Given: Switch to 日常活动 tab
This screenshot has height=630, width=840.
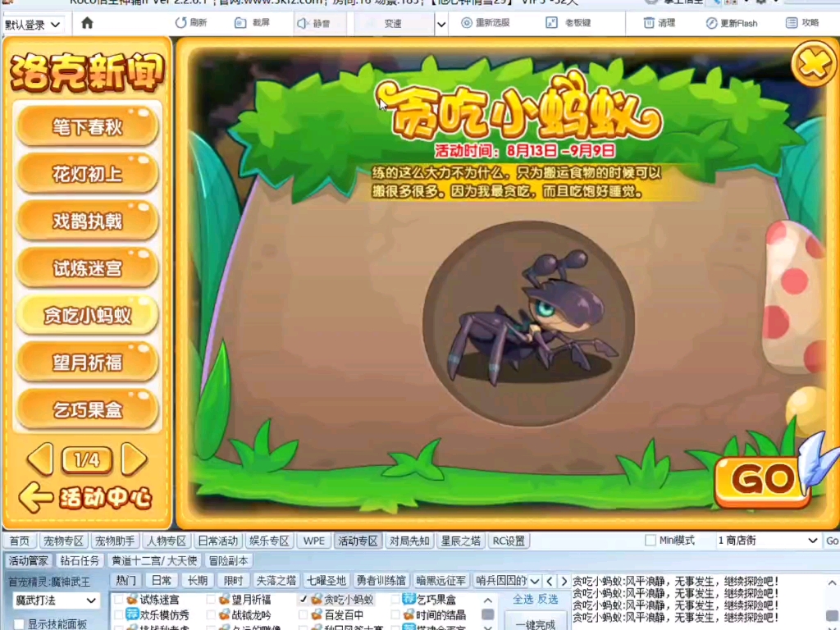Looking at the screenshot, I should coord(218,541).
